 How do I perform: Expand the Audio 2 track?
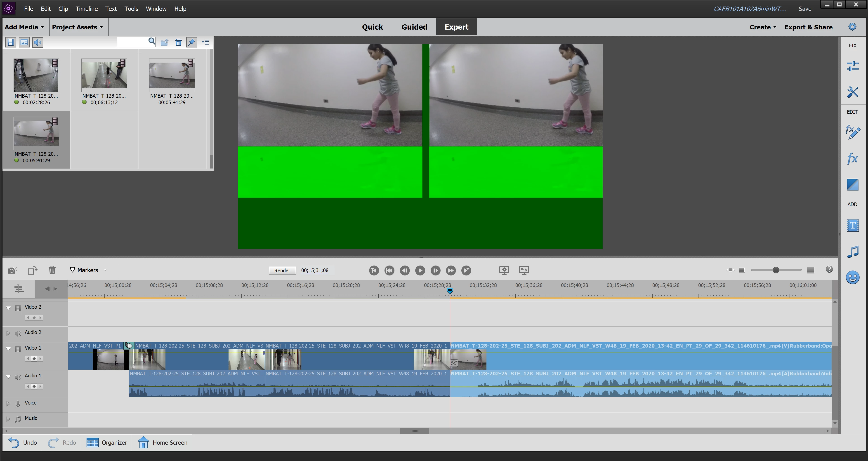tap(8, 333)
